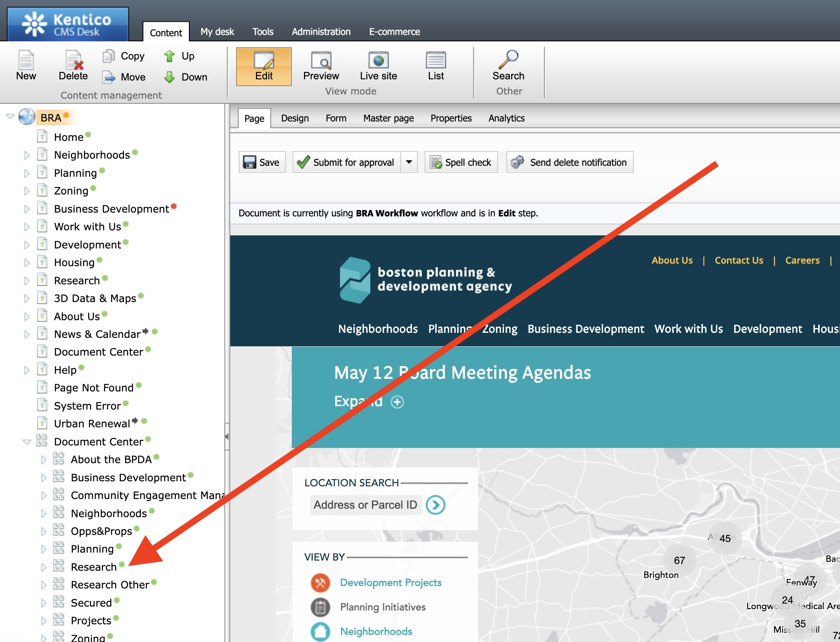Open Submit for approval dropdown arrow
The width and height of the screenshot is (840, 642).
409,162
